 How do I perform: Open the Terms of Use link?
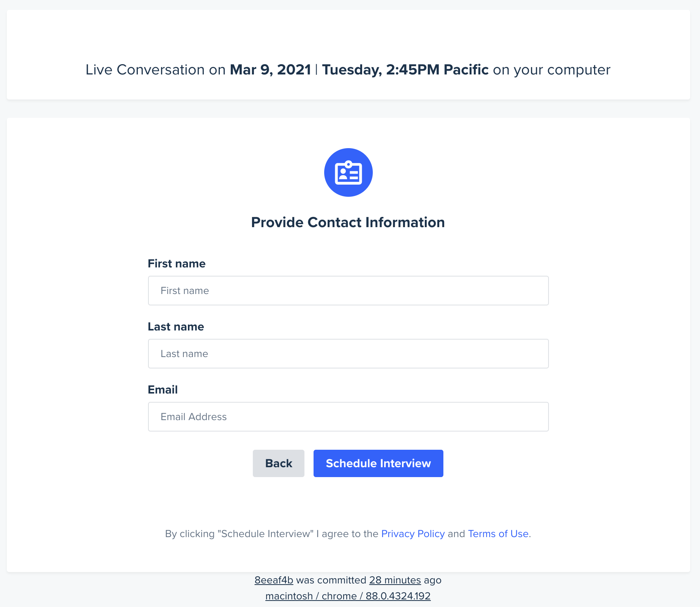[498, 534]
